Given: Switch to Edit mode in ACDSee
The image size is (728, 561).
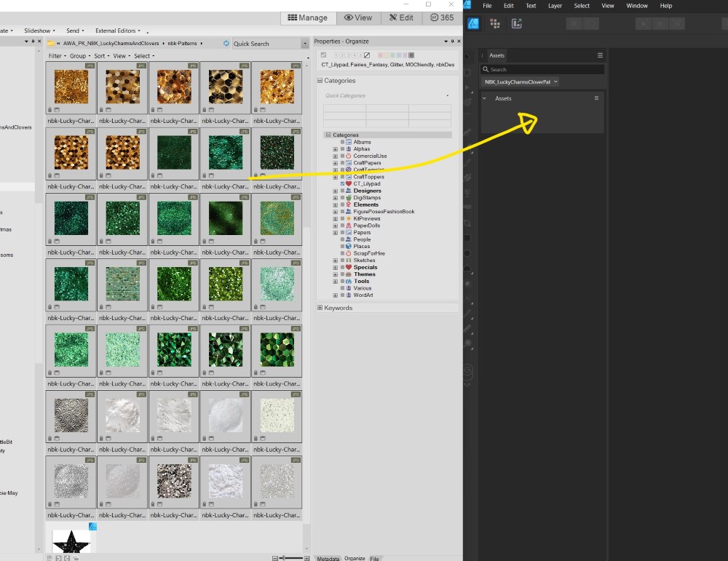Looking at the screenshot, I should coord(402,17).
